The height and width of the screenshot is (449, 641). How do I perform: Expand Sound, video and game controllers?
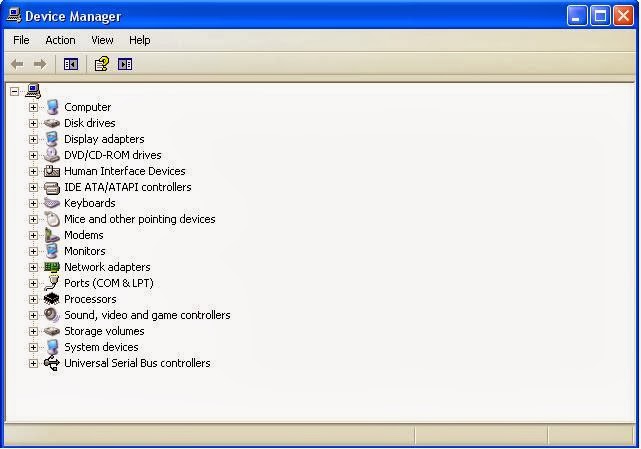click(33, 315)
